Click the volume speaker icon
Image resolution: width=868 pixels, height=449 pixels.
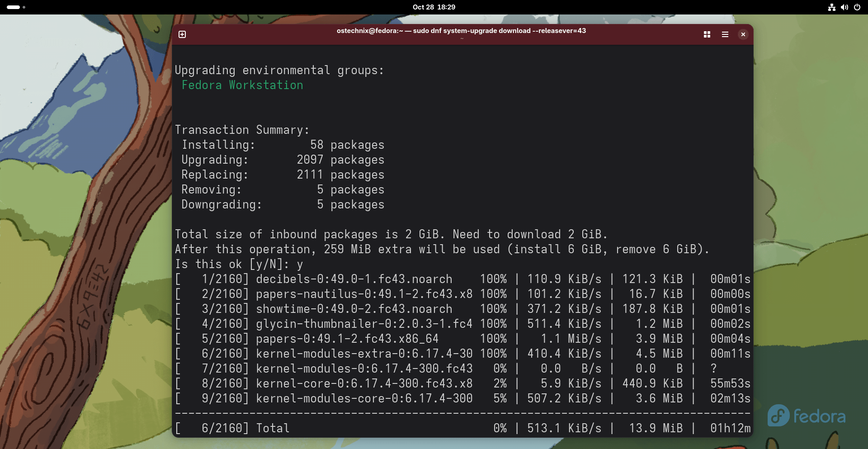[x=844, y=7]
